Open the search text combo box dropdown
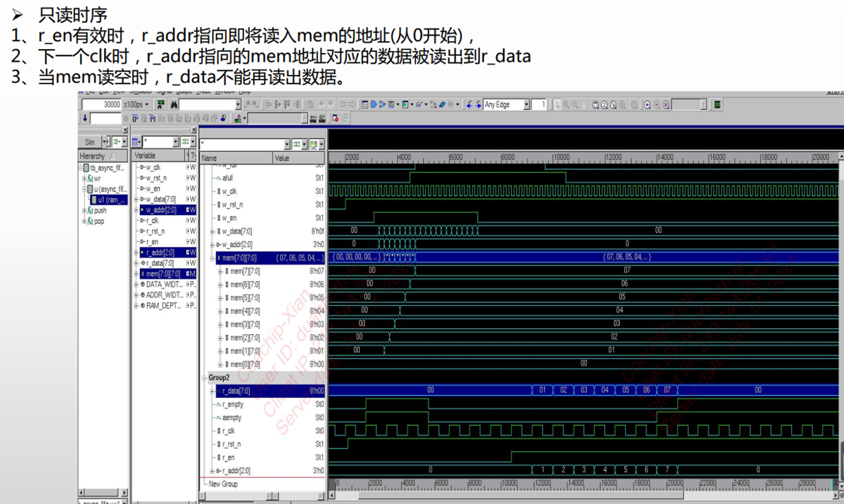Viewport: 844px width, 504px height. (x=238, y=105)
